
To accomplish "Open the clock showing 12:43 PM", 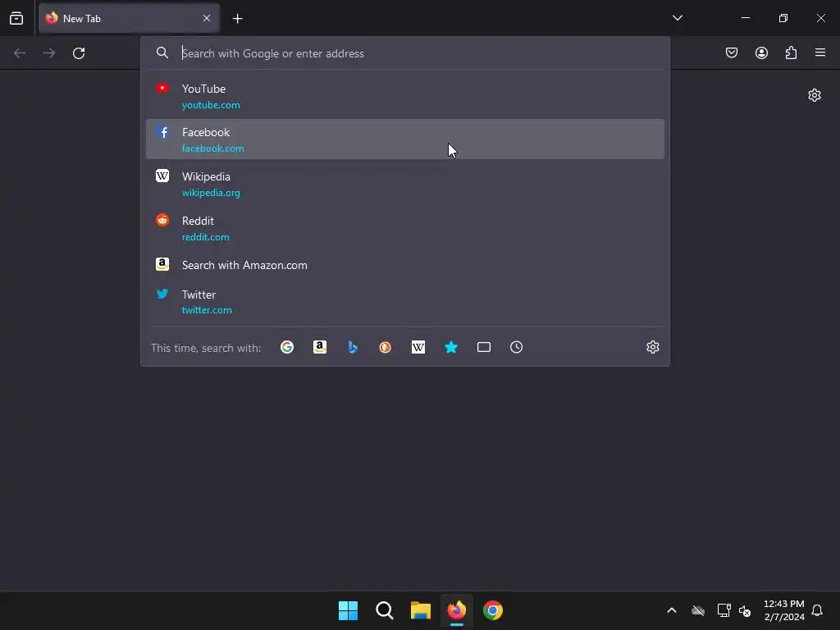I will [x=784, y=610].
